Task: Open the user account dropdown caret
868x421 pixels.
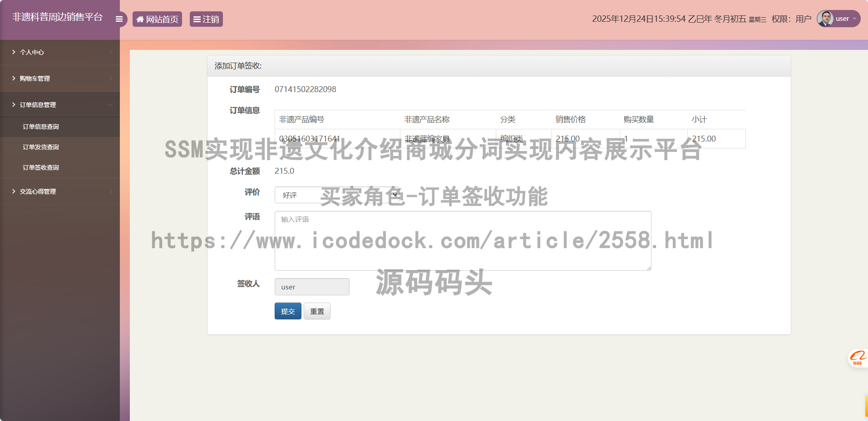Action: point(854,19)
